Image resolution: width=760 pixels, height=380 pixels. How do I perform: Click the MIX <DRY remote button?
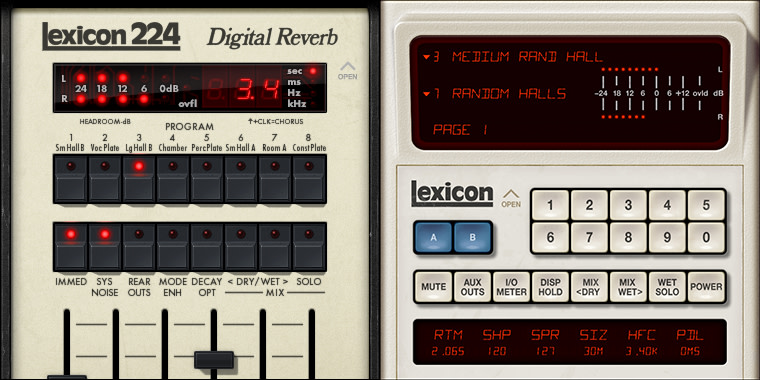coord(589,287)
